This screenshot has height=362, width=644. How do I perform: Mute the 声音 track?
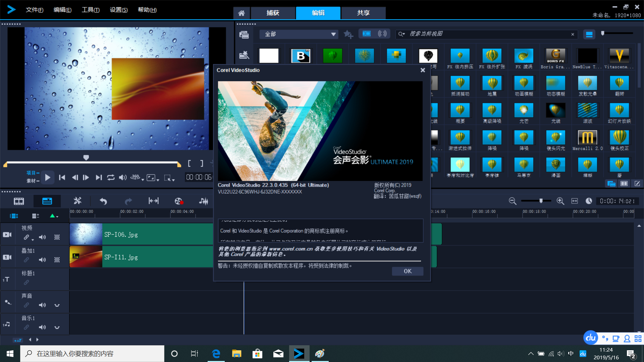point(42,305)
